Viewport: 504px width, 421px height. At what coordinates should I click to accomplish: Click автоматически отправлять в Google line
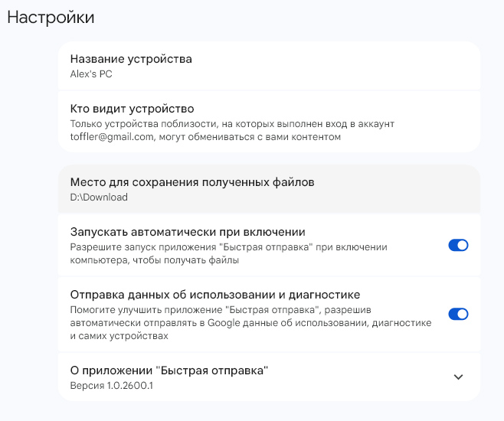(250, 323)
